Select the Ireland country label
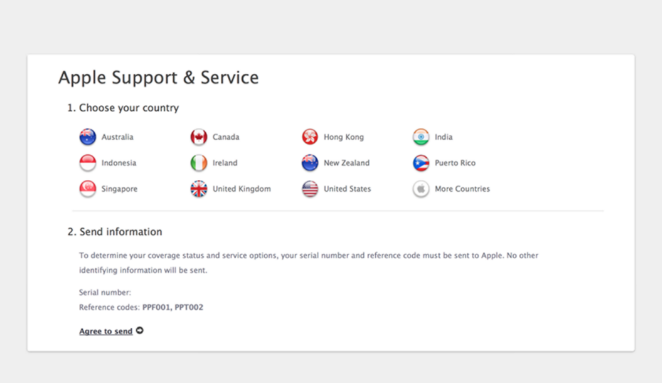 point(225,163)
